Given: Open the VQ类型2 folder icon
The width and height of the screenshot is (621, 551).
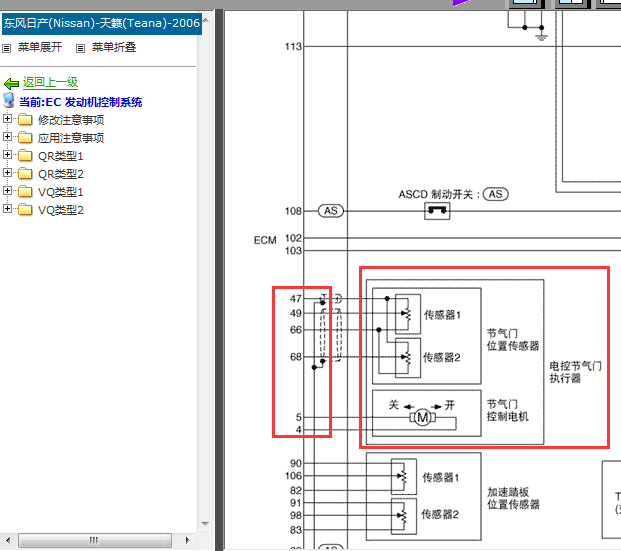Looking at the screenshot, I should (25, 209).
